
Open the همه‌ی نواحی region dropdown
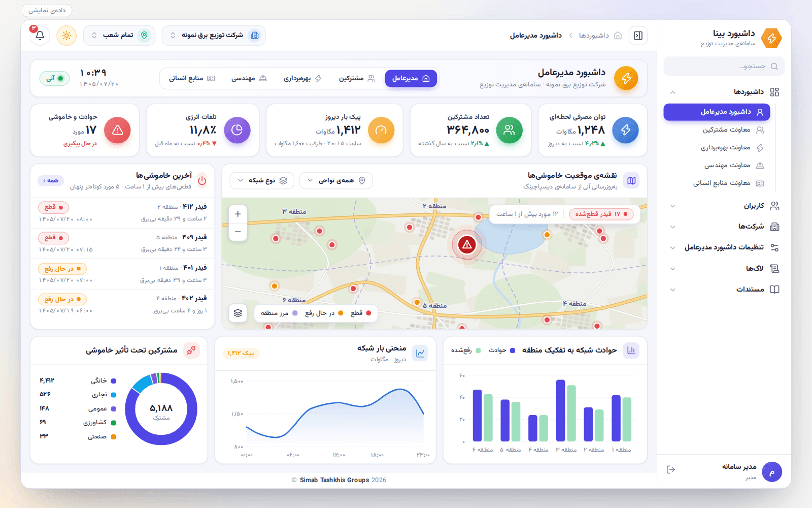tap(336, 180)
